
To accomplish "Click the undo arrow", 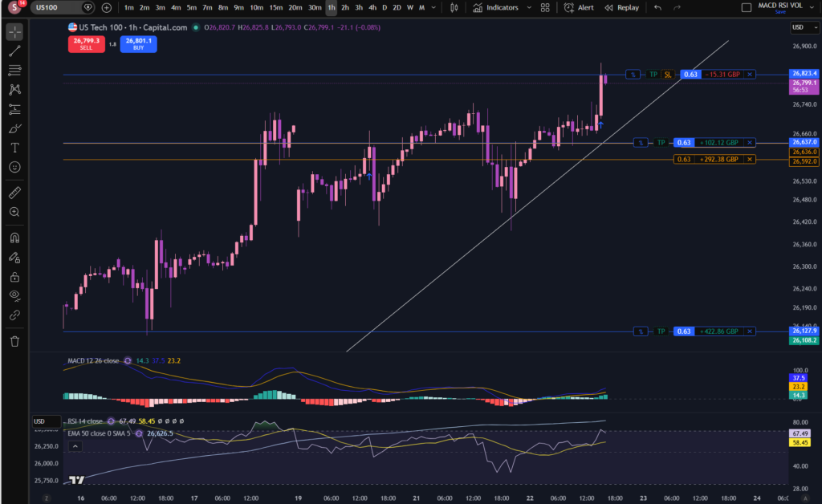I will click(x=658, y=8).
